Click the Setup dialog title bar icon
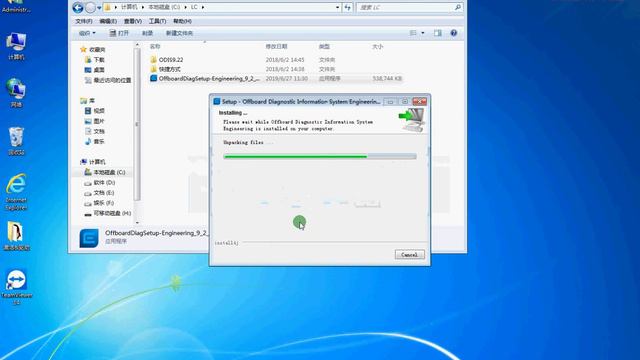 217,101
